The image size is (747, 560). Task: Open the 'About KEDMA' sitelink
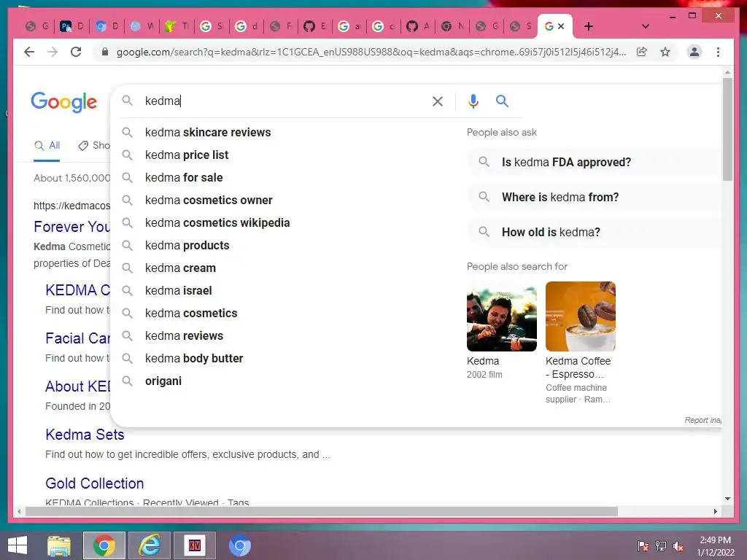pos(77,386)
